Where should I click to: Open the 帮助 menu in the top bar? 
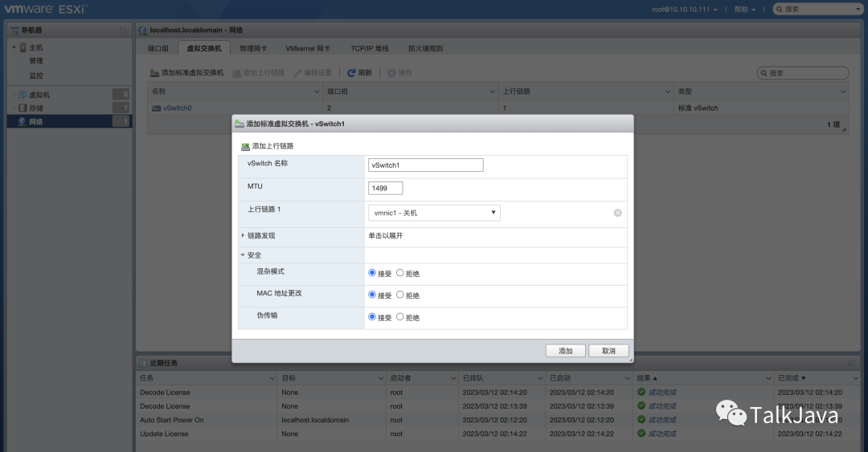tap(743, 9)
